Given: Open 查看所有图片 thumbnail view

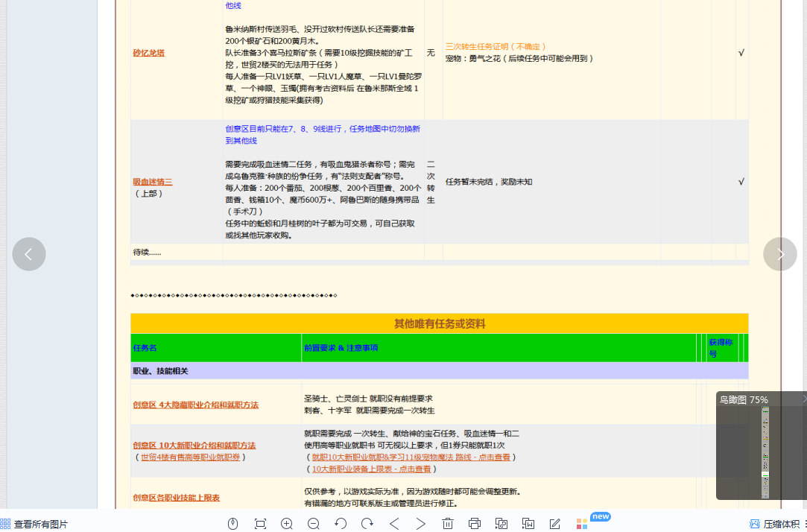Looking at the screenshot, I should tap(34, 525).
